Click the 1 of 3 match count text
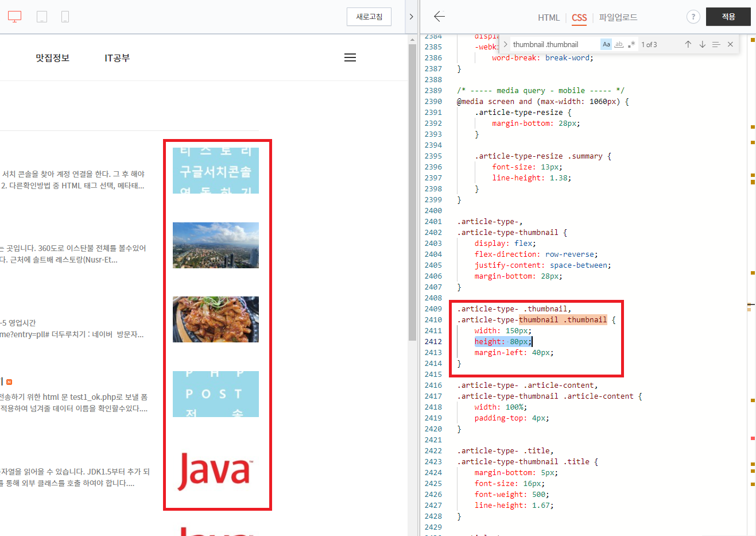The height and width of the screenshot is (536, 756). coord(649,44)
